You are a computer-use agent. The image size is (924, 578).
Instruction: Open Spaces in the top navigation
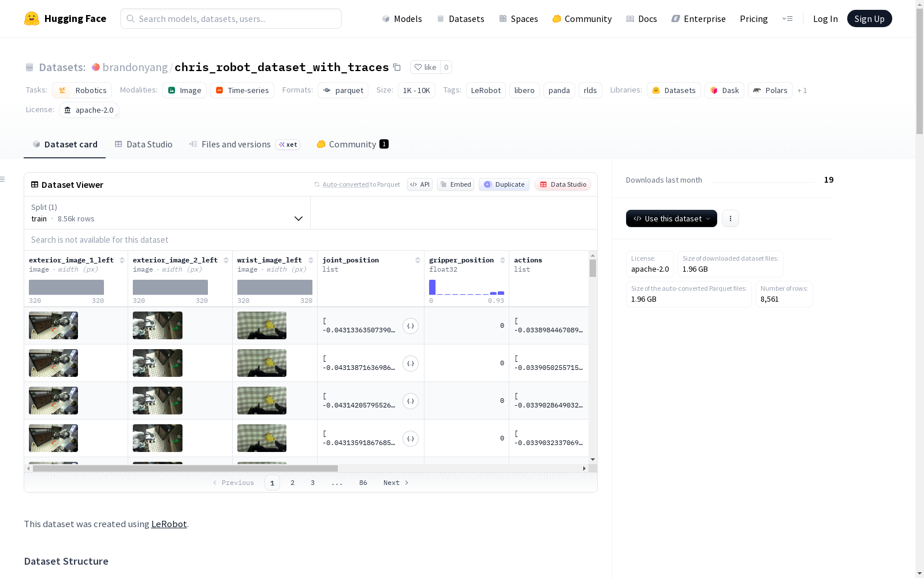(518, 18)
